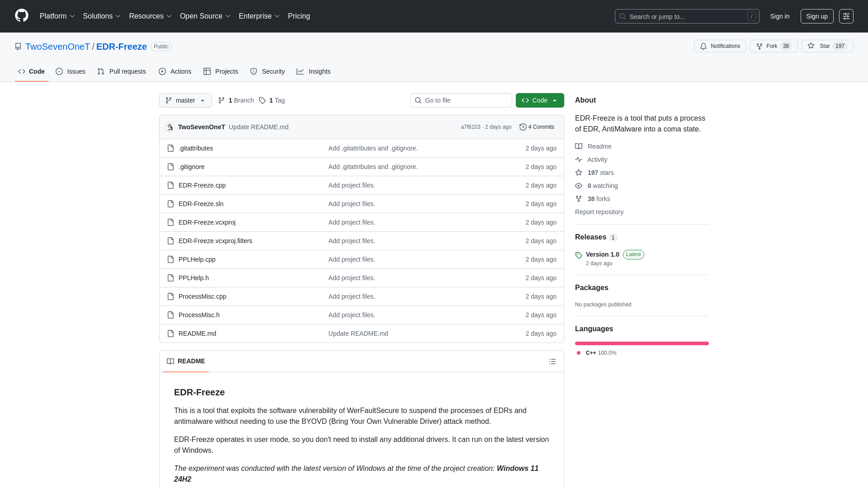
Task: Open the command palette icon button
Action: point(846,16)
